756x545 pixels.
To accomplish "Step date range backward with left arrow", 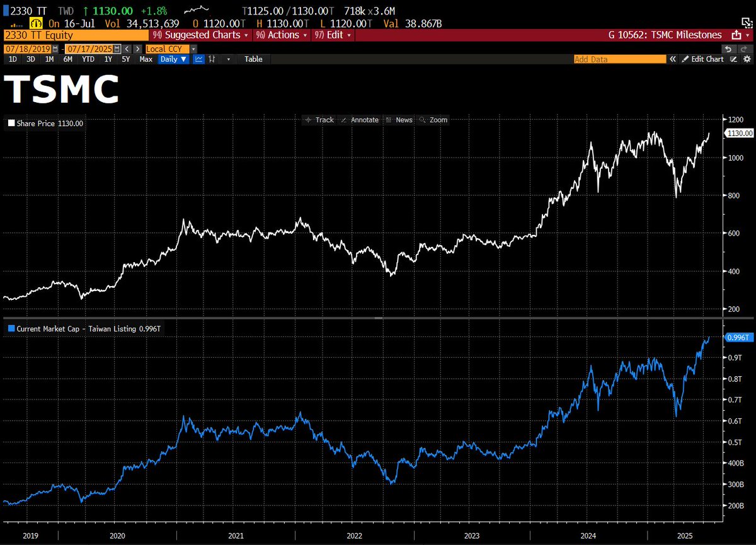I will 127,49.
